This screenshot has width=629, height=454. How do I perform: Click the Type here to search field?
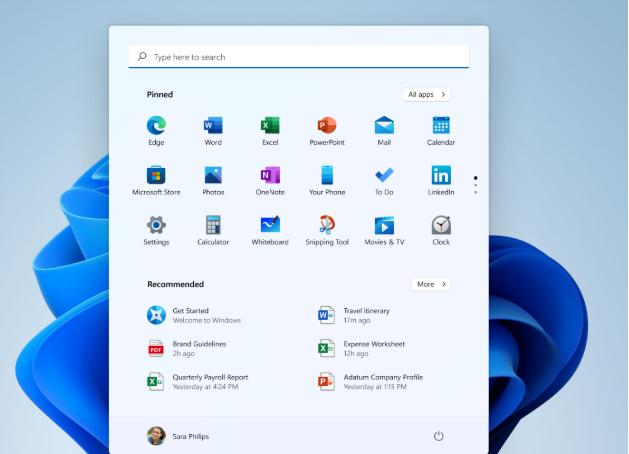(x=299, y=57)
